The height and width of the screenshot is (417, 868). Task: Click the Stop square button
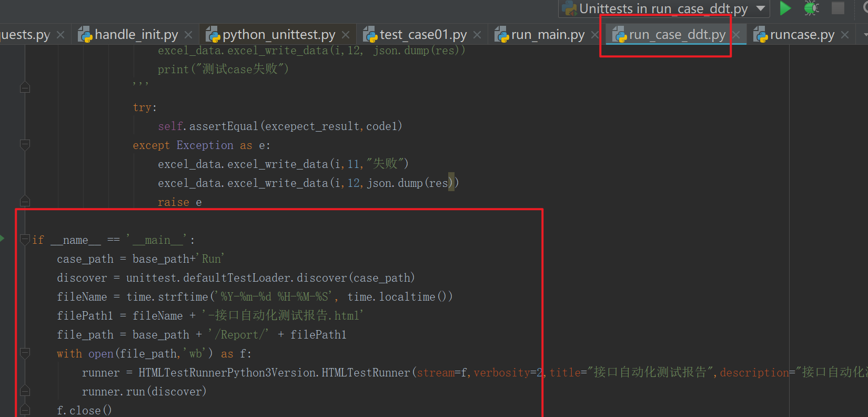point(838,8)
